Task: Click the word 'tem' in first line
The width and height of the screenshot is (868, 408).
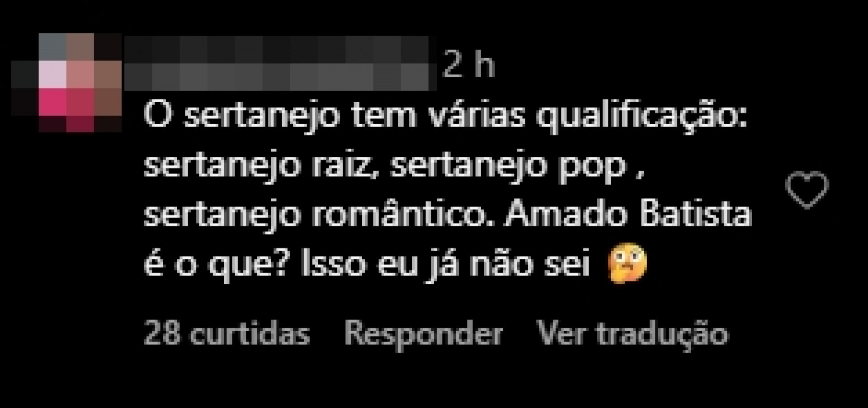Action: 384,116
